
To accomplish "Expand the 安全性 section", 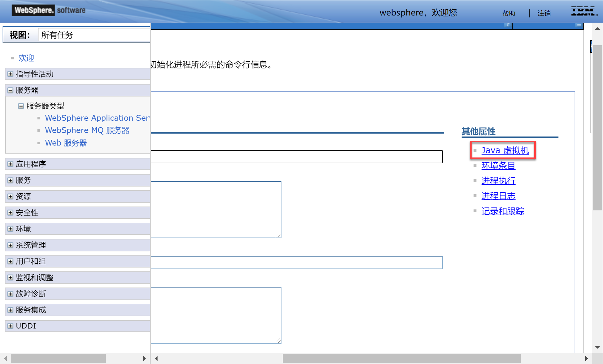I will (x=10, y=213).
